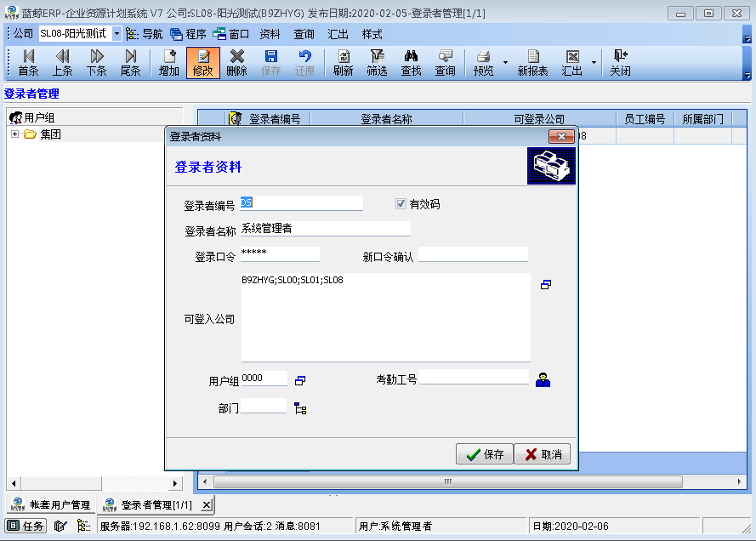Image resolution: width=756 pixels, height=541 pixels.
Task: Switch to the 帐套用户管理 tab
Action: point(51,504)
